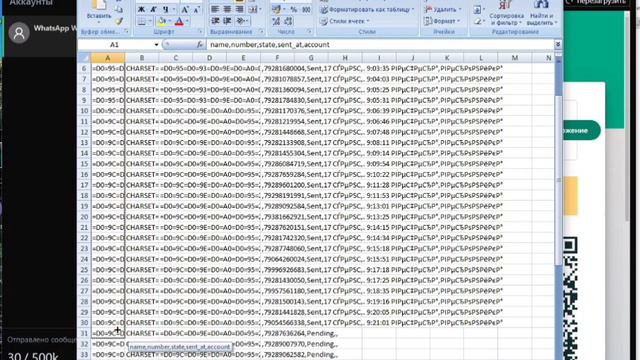This screenshot has width=640, height=360.
Task: Click the QR code image
Action: 570,298
